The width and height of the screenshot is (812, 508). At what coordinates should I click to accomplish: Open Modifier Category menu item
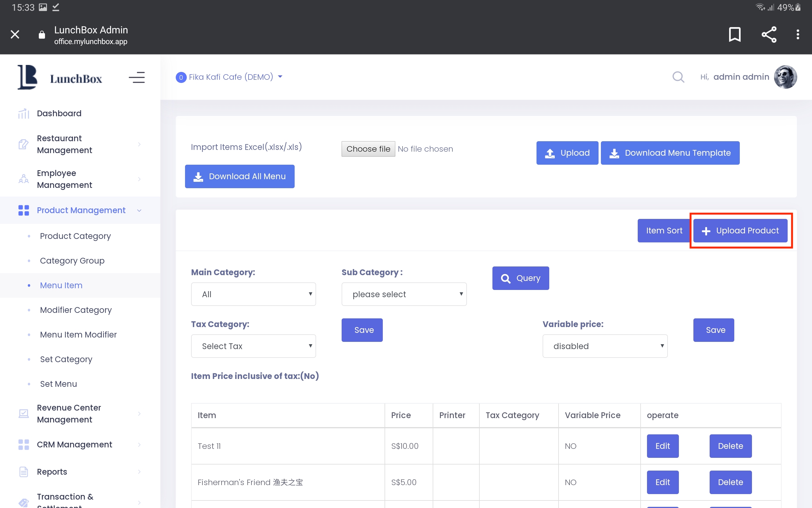(76, 310)
